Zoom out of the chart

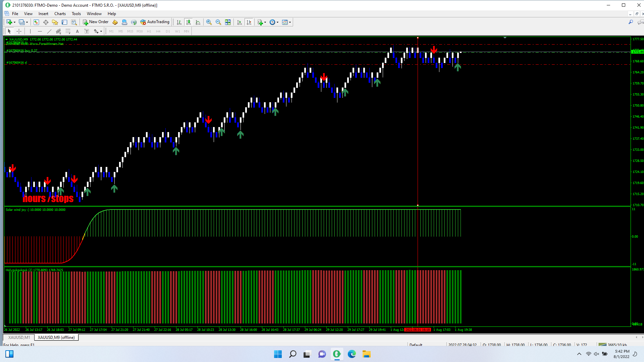click(218, 22)
